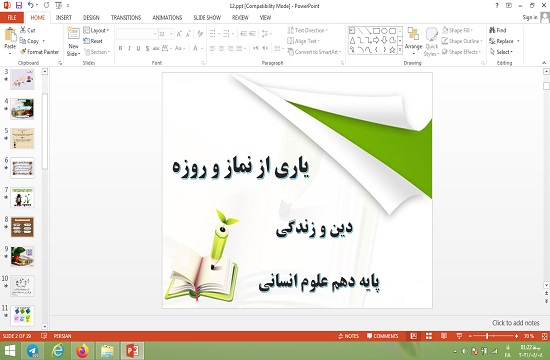Open the Shape Outline dropdown
The height and width of the screenshot is (360, 550).
462,41
